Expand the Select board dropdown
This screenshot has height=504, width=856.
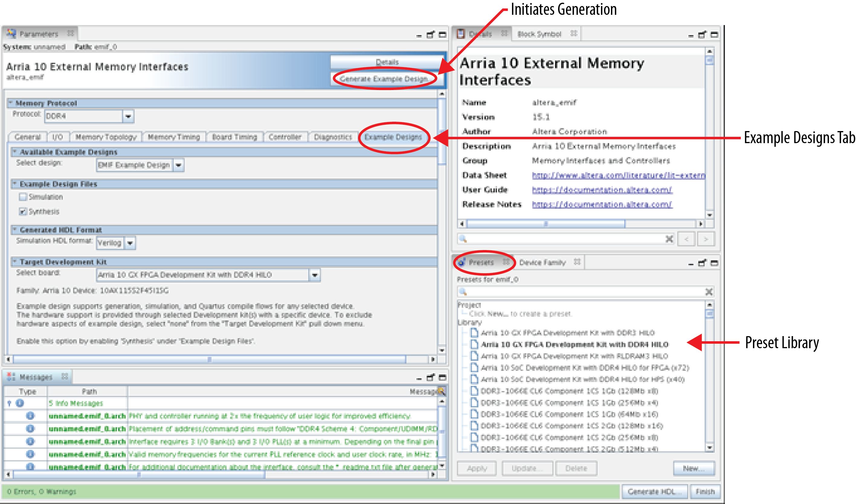[315, 275]
